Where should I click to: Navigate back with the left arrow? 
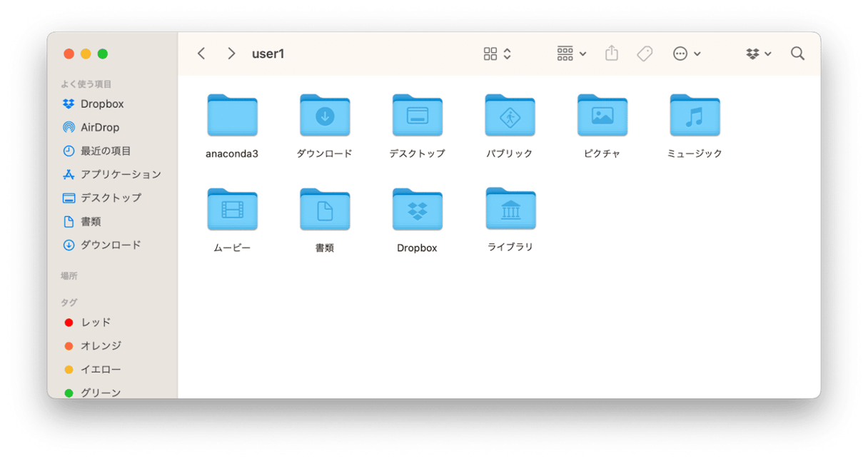201,54
